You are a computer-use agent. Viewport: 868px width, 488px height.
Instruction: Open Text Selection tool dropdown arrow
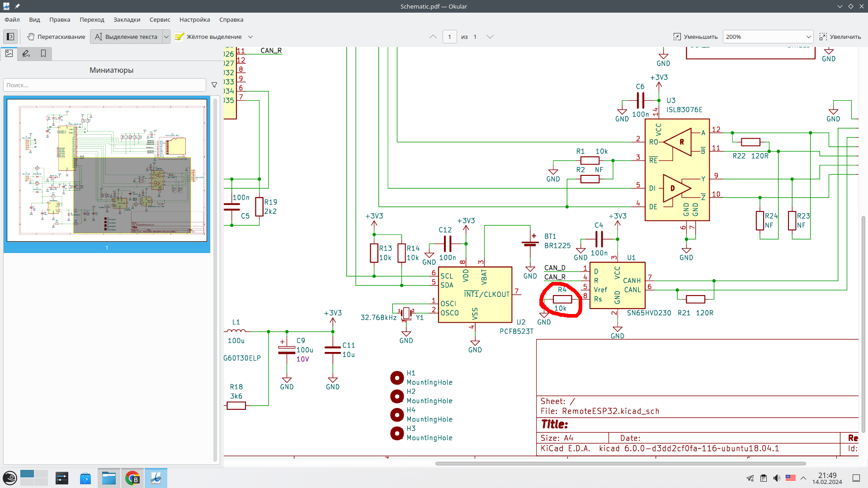[x=166, y=37]
